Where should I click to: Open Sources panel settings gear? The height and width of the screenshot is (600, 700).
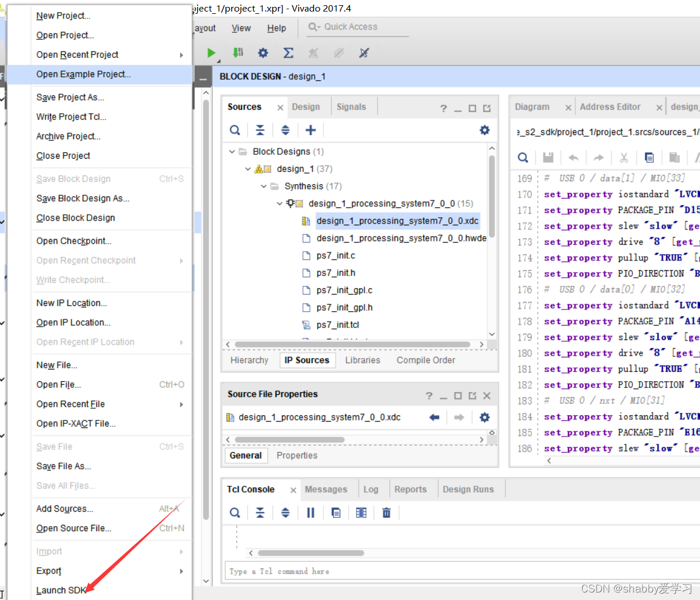pos(485,130)
